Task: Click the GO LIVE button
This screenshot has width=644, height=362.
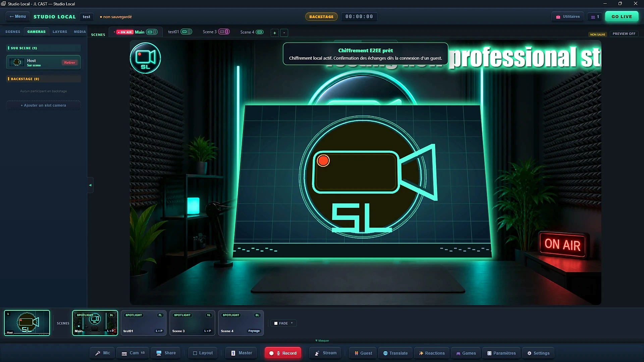Action: pos(622,17)
